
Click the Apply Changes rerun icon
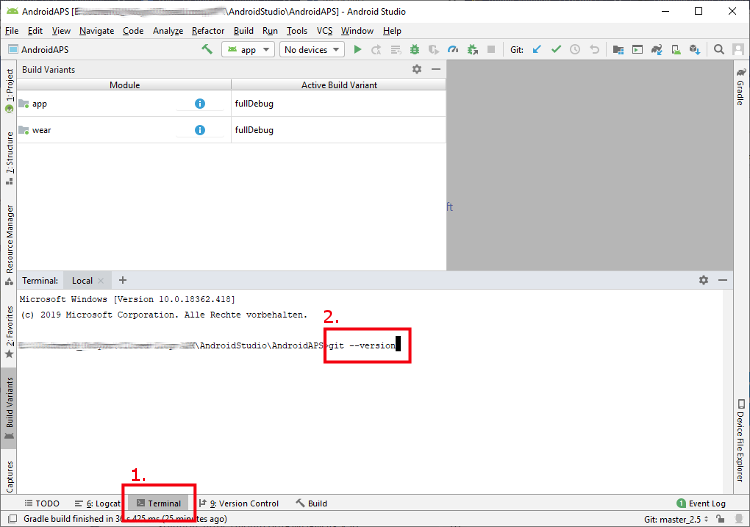(x=376, y=49)
